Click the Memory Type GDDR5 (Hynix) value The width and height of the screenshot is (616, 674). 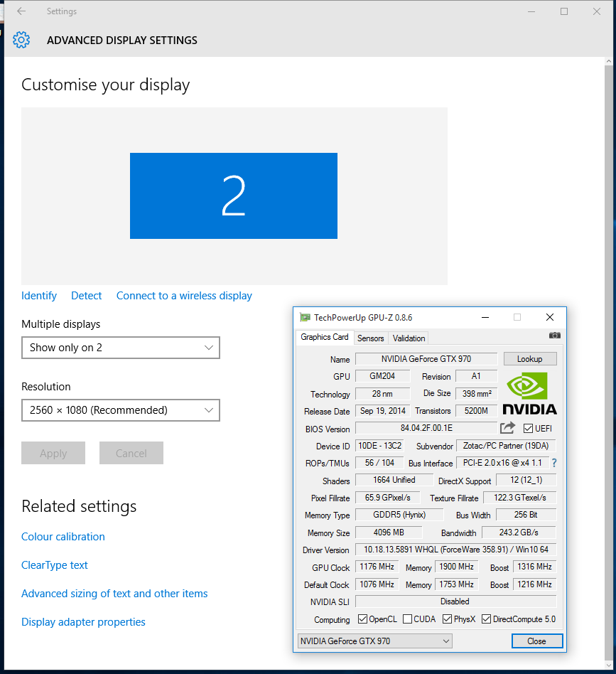[x=399, y=515]
